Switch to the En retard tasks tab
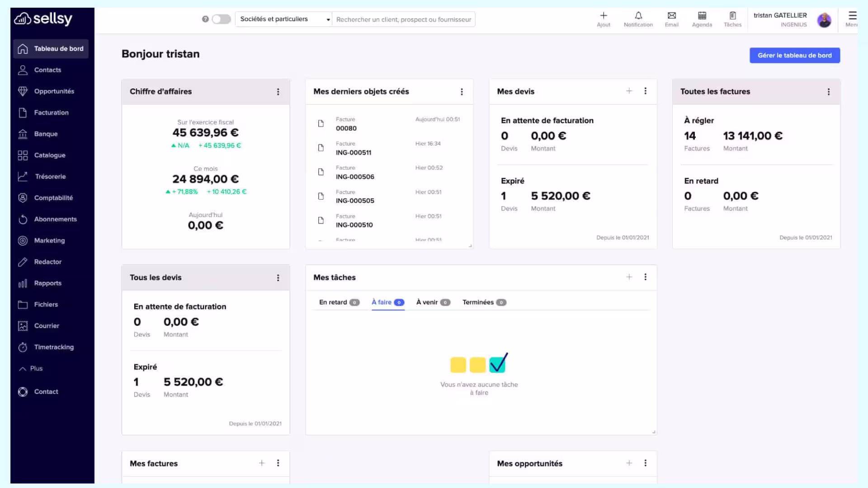868x488 pixels. (339, 302)
